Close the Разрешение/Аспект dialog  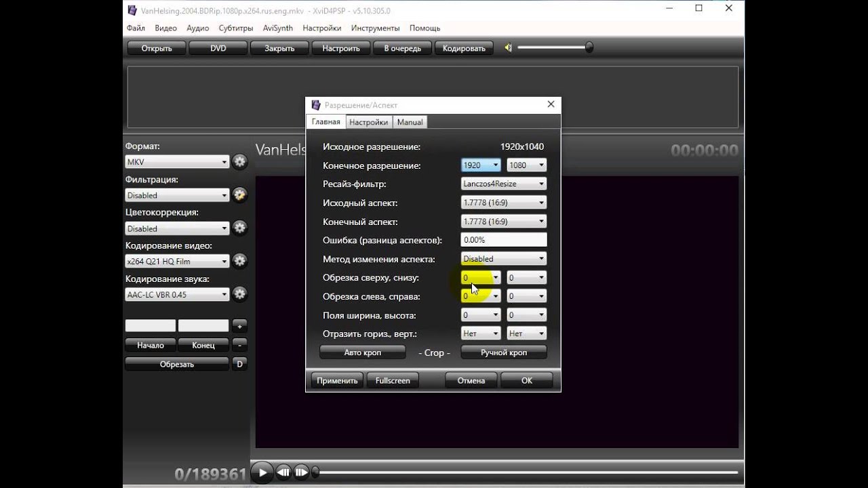point(551,104)
